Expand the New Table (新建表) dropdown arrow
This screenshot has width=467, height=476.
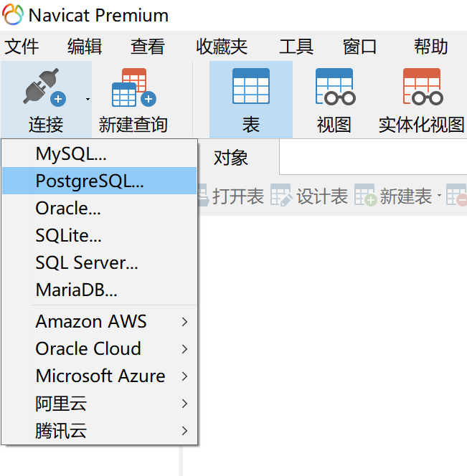[439, 195]
